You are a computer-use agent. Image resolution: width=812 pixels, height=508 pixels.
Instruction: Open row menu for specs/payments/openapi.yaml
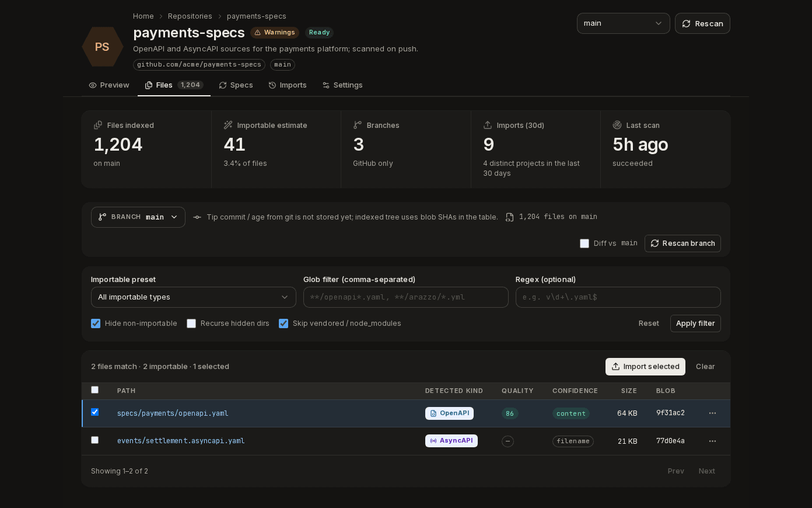[712, 413]
